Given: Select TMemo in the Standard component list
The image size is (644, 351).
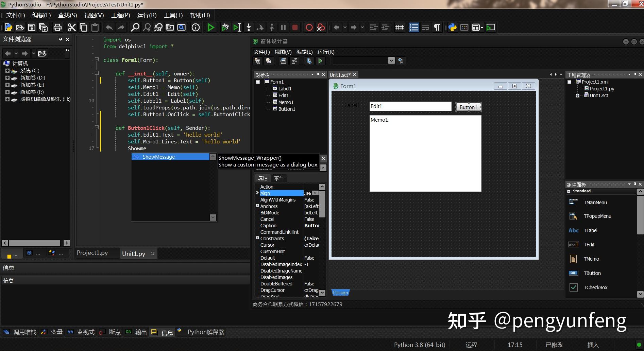Looking at the screenshot, I should coord(591,259).
